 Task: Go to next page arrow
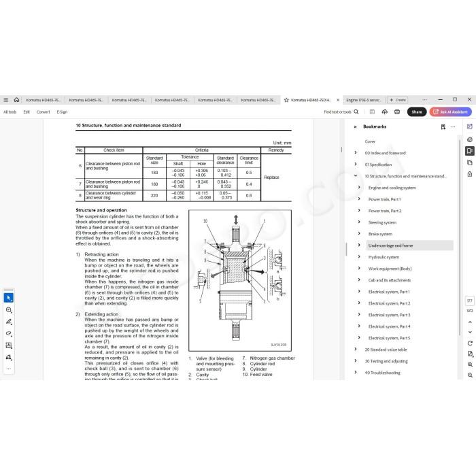(470, 332)
